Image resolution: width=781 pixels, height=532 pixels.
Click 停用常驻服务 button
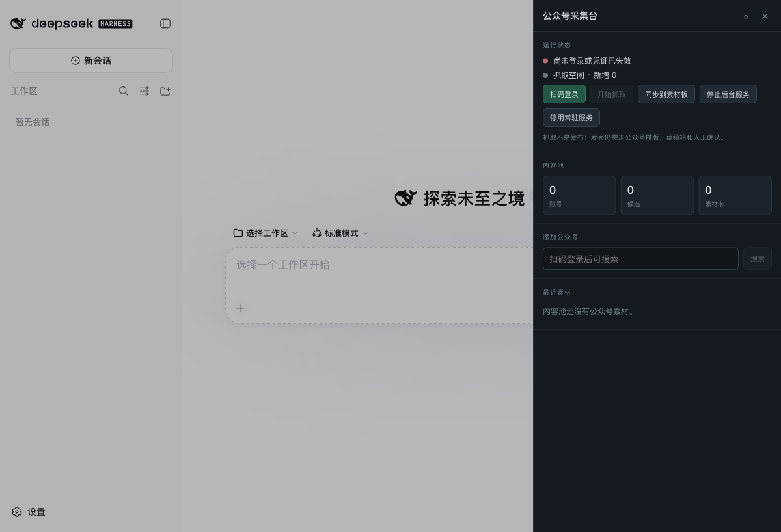(x=571, y=118)
